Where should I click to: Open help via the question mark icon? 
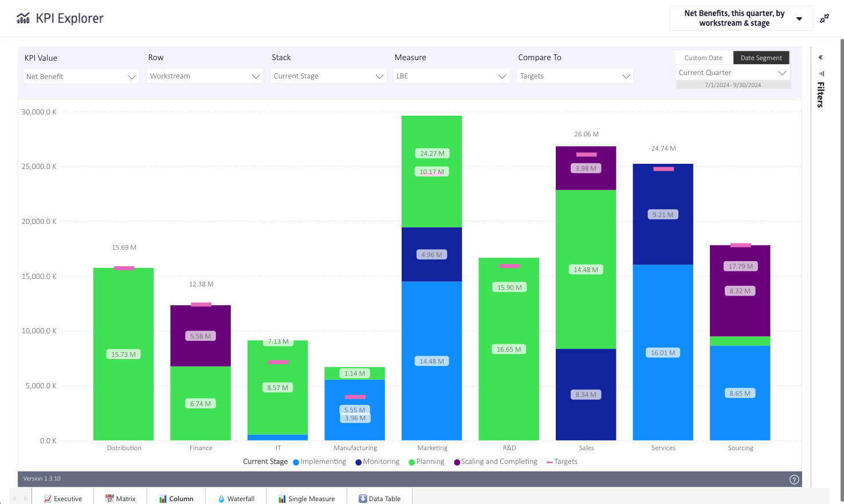pyautogui.click(x=794, y=479)
